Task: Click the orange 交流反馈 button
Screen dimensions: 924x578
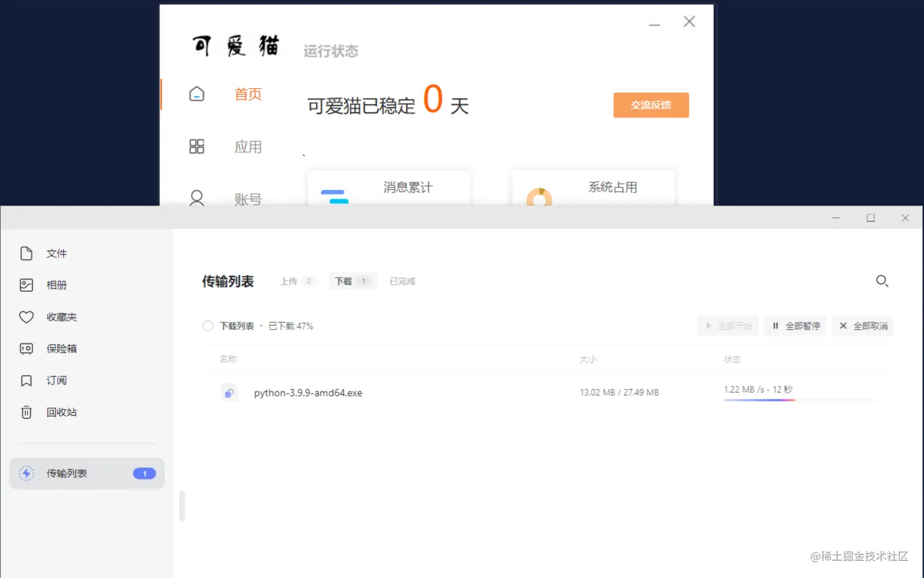Action: (651, 105)
